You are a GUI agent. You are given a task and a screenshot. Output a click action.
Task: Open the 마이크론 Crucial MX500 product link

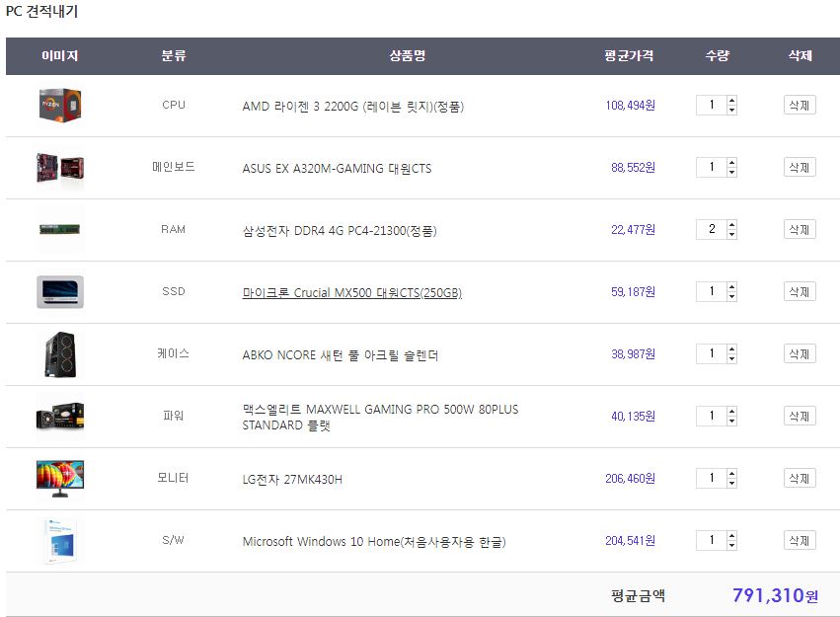(x=351, y=293)
